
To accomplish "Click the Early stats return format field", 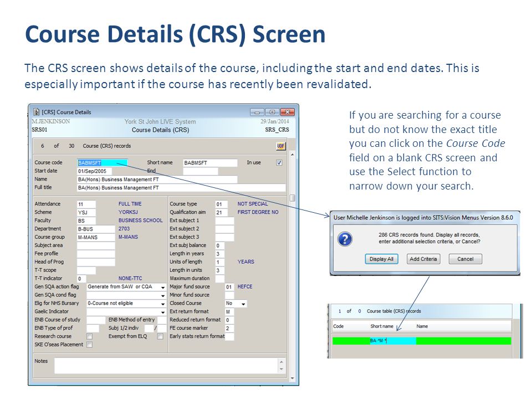I will coord(229,336).
